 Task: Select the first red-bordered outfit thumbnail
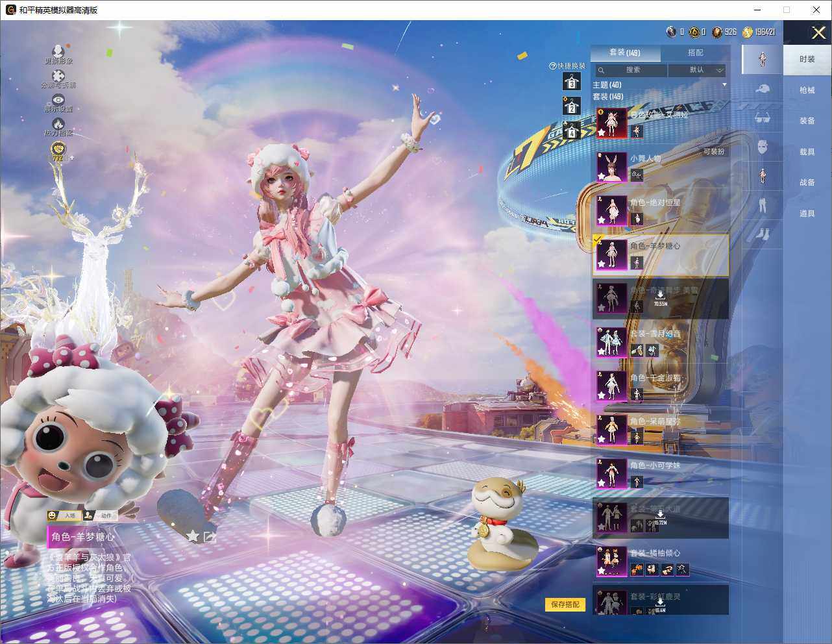coord(612,123)
